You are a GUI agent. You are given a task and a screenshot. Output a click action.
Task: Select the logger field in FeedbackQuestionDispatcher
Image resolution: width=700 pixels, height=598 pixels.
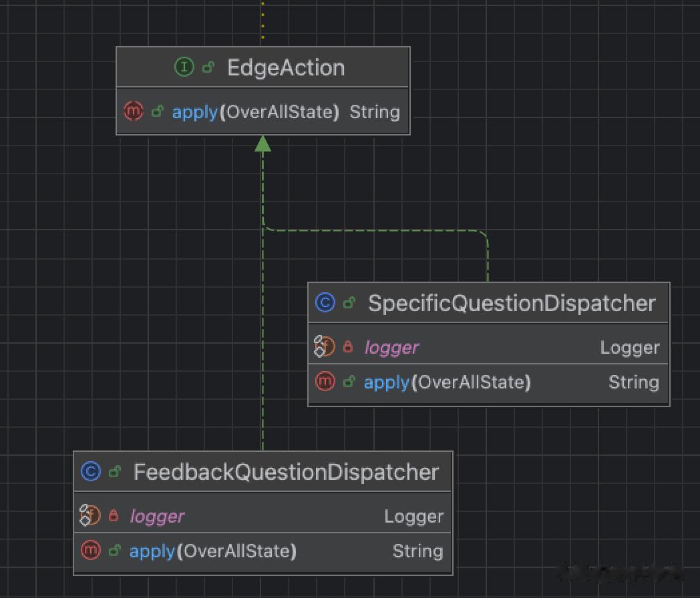click(x=157, y=517)
